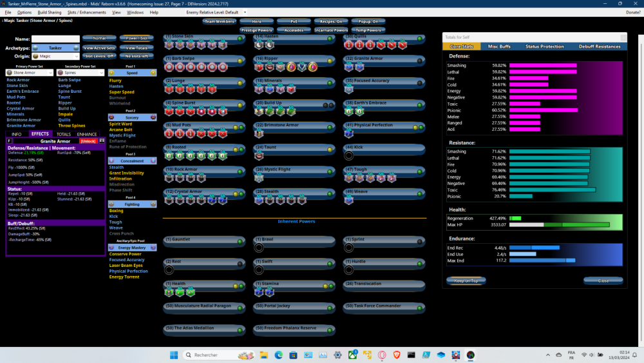Click into the Name text field

pos(55,39)
